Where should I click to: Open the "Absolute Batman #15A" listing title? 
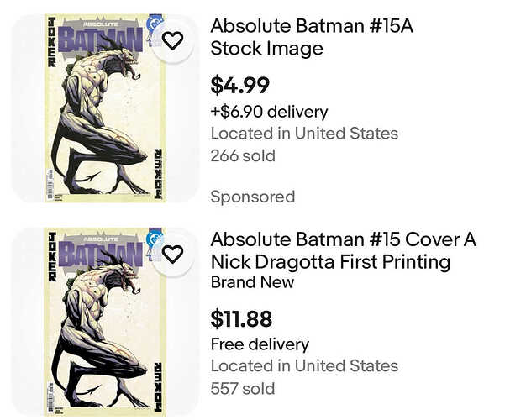(312, 26)
